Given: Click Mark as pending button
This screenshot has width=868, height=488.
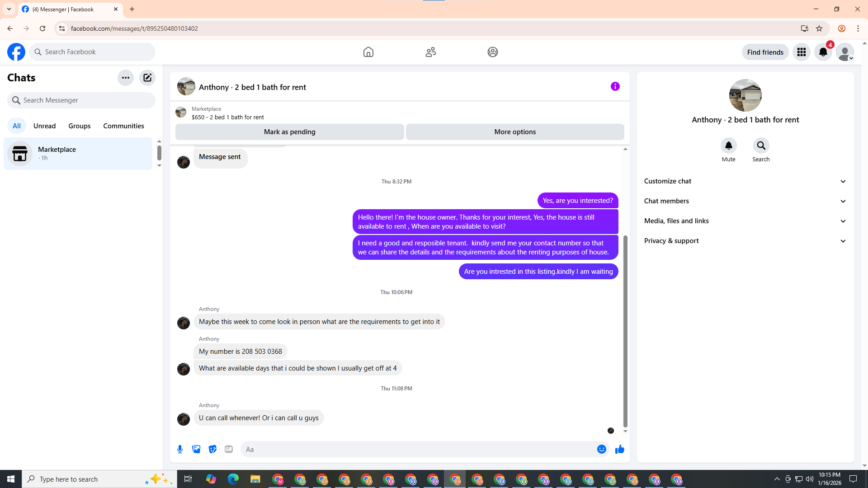Looking at the screenshot, I should point(289,132).
